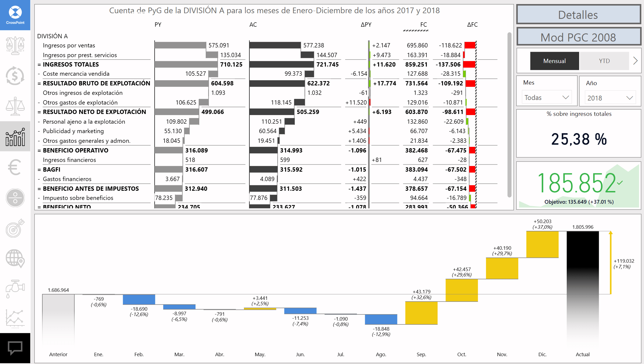Click the 25,38 % card value
644x364 pixels.
coord(579,139)
